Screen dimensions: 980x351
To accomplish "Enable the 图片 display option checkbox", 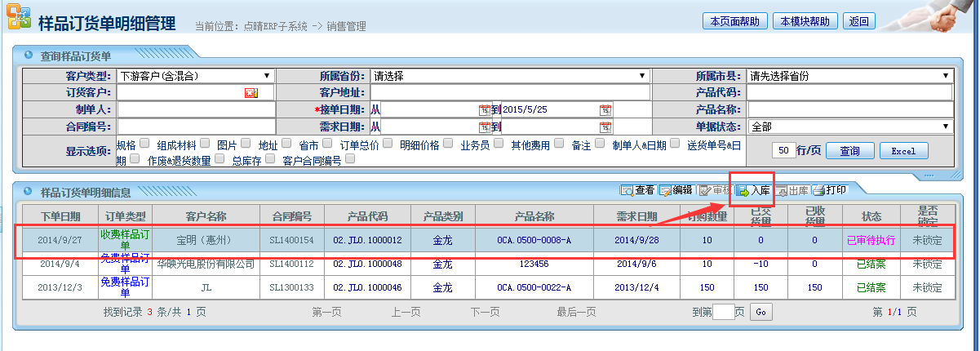I will click(x=245, y=144).
